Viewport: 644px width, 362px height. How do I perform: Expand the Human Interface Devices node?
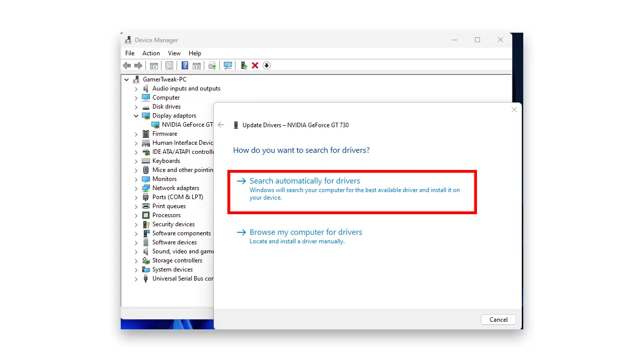tap(136, 143)
